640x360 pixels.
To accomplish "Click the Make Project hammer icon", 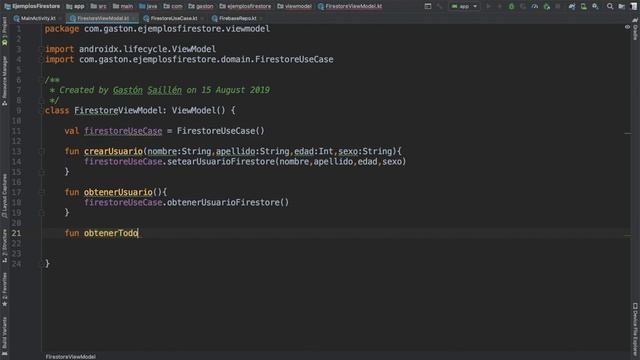I will tap(439, 6).
